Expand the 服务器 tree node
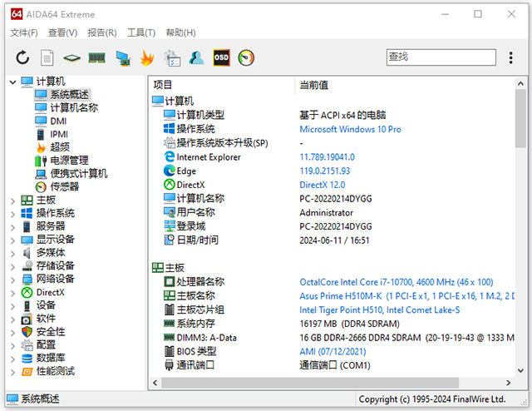The height and width of the screenshot is (411, 532). (x=13, y=227)
